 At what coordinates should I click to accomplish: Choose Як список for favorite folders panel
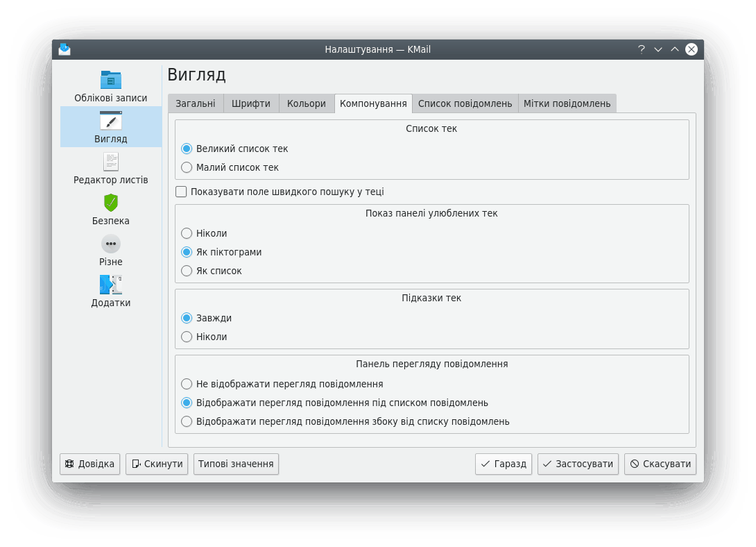(x=187, y=271)
